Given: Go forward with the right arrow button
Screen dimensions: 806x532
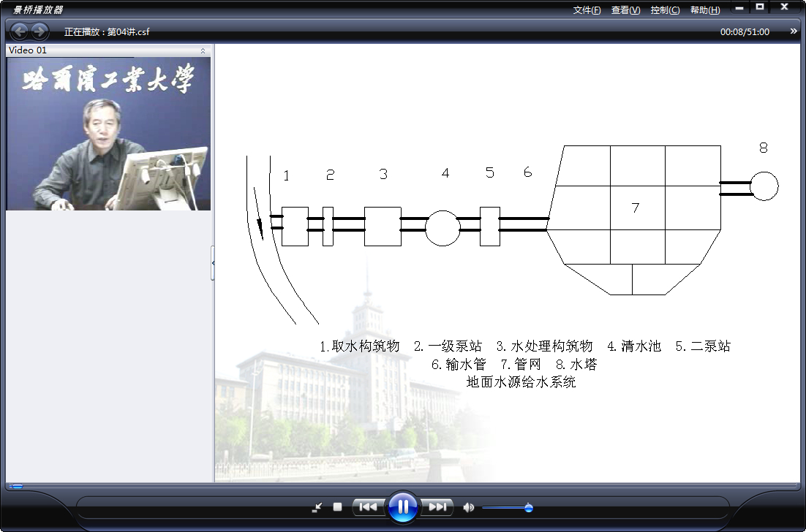Looking at the screenshot, I should 39,32.
